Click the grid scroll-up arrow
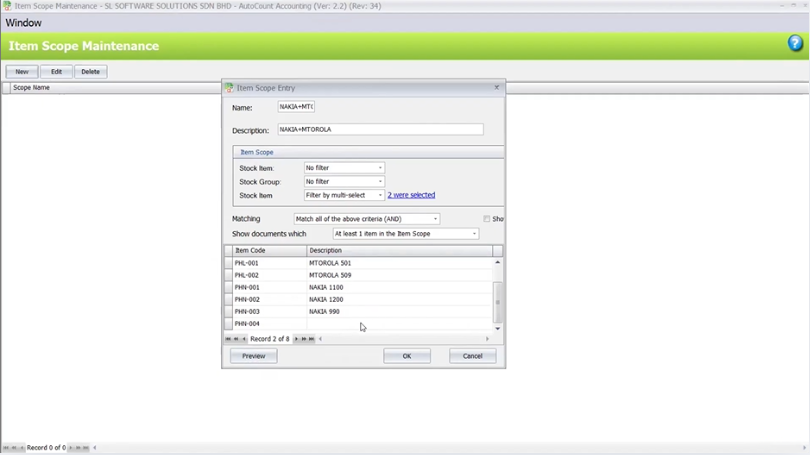The height and width of the screenshot is (455, 810). coord(497,262)
